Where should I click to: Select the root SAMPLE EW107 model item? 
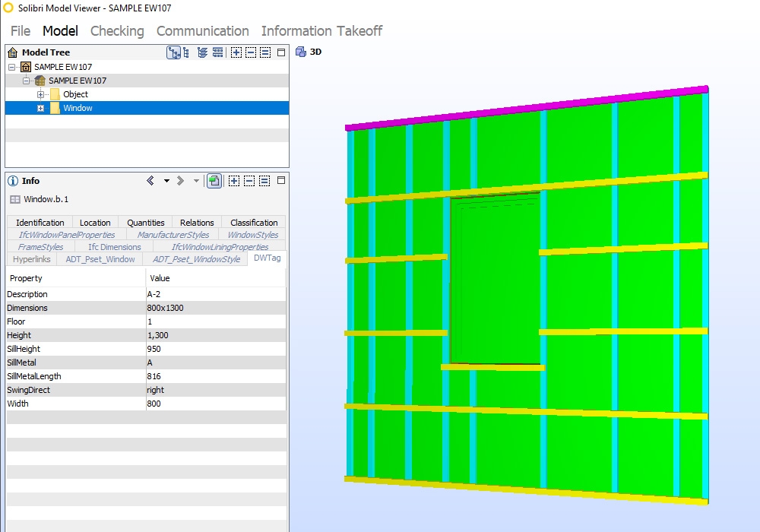[x=63, y=67]
